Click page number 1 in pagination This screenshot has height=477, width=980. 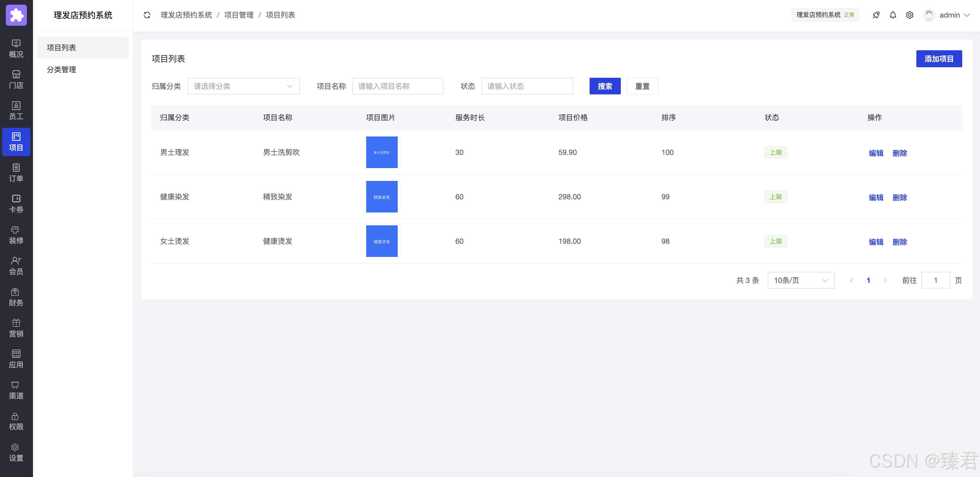868,280
